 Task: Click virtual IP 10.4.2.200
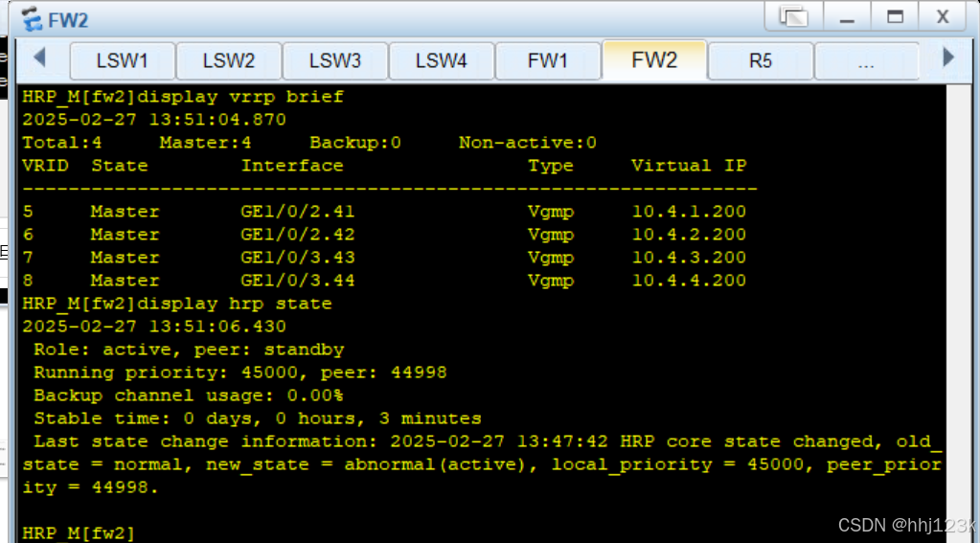pos(689,235)
